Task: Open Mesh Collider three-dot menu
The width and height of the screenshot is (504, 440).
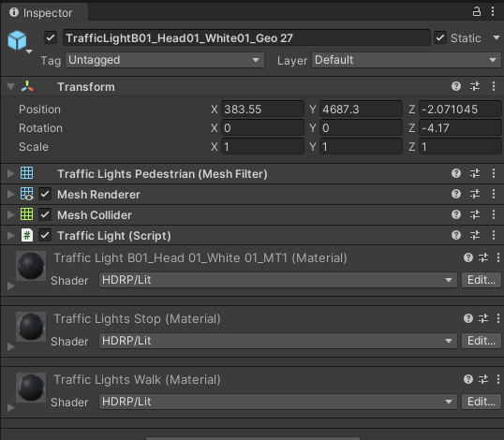Action: point(494,214)
